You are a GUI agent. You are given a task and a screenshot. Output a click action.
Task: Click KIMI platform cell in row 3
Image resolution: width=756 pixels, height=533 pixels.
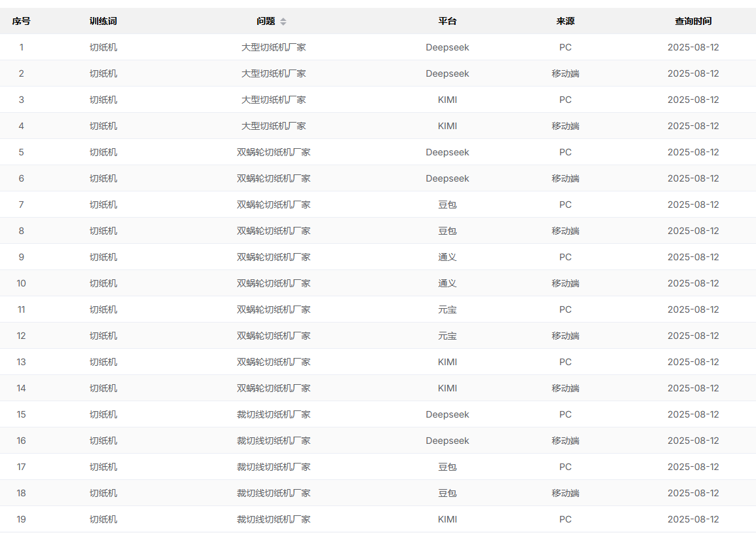point(447,100)
